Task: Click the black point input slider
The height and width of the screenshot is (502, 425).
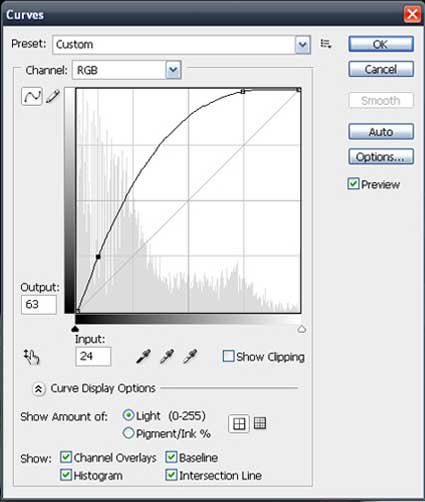Action: [75, 329]
